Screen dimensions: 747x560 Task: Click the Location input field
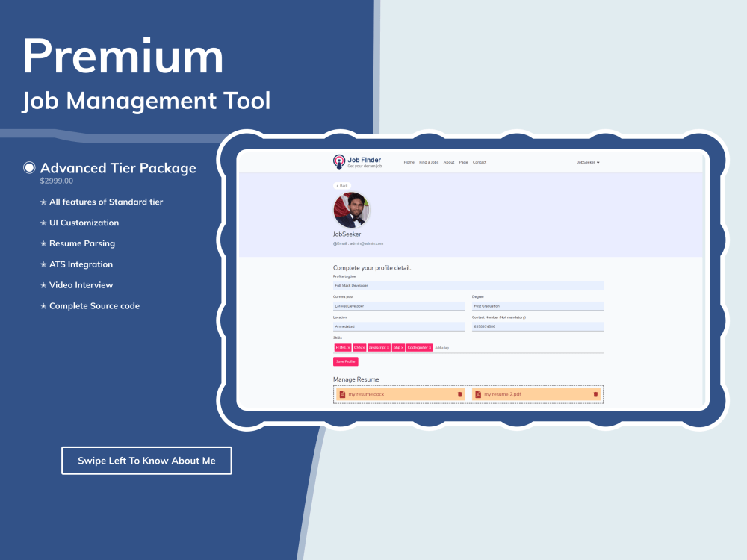point(399,326)
